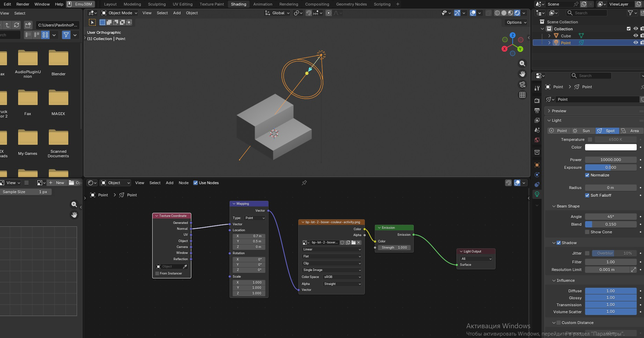Viewport: 644px width, 338px height.
Task: Hide the Cube object in outliner
Action: (x=636, y=36)
